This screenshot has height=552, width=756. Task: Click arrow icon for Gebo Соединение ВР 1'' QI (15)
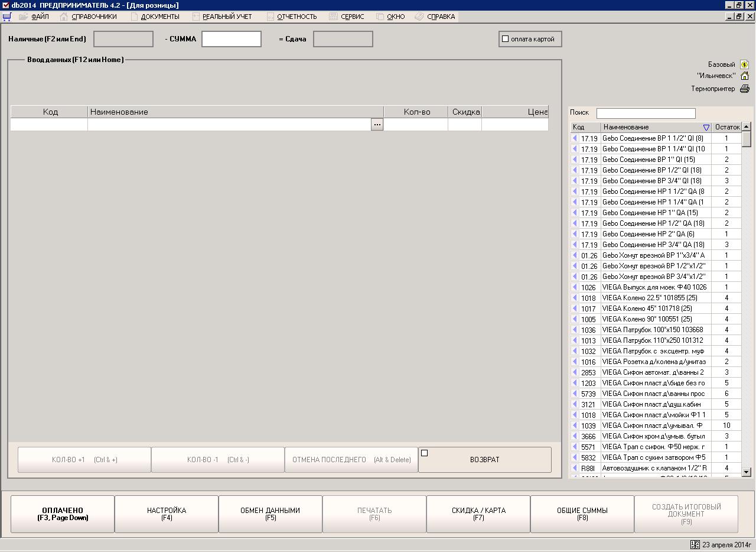575,160
